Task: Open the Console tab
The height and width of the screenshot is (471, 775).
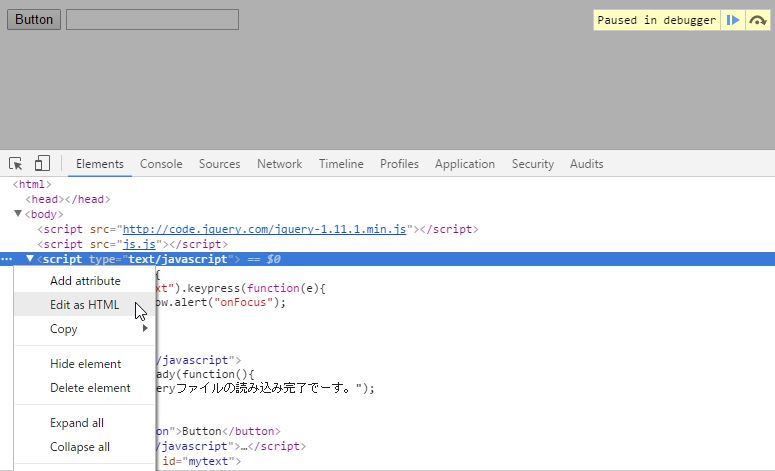Action: click(x=161, y=164)
